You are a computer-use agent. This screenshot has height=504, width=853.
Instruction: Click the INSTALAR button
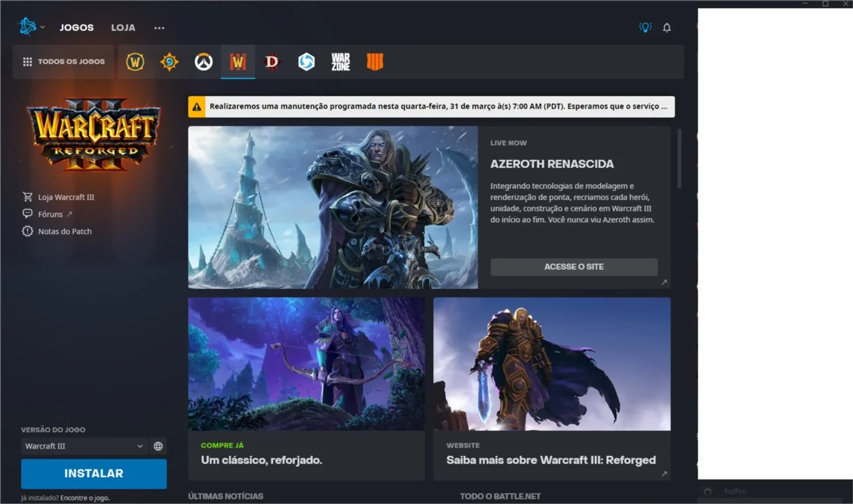pos(94,473)
